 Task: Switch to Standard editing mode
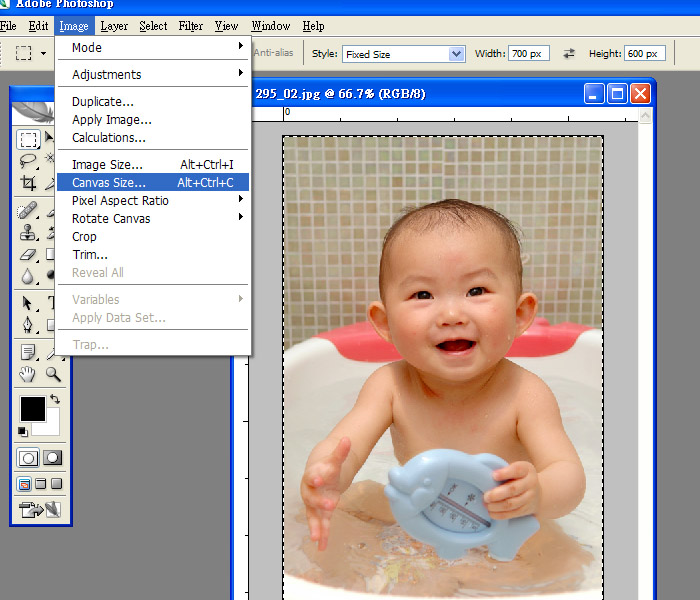click(x=28, y=458)
